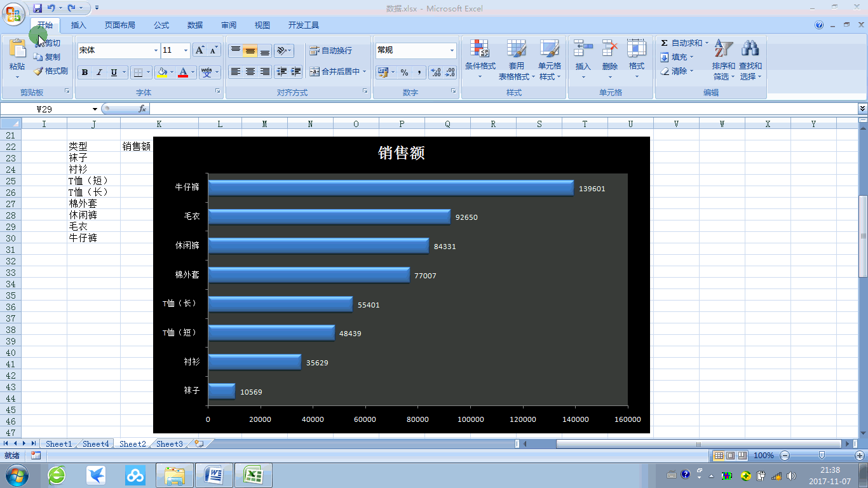The image size is (868, 488).
Task: Open the fill color dropdown arrow
Action: 172,72
